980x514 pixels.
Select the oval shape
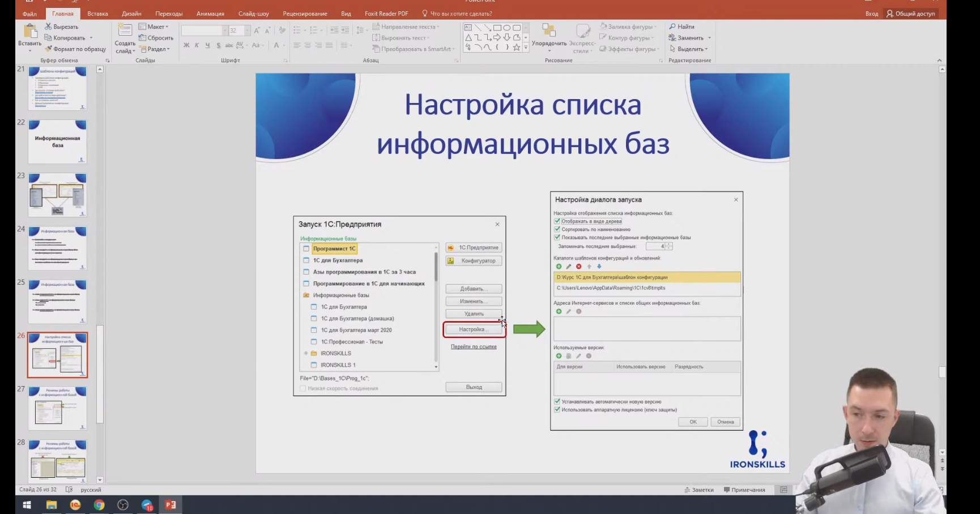(x=506, y=27)
